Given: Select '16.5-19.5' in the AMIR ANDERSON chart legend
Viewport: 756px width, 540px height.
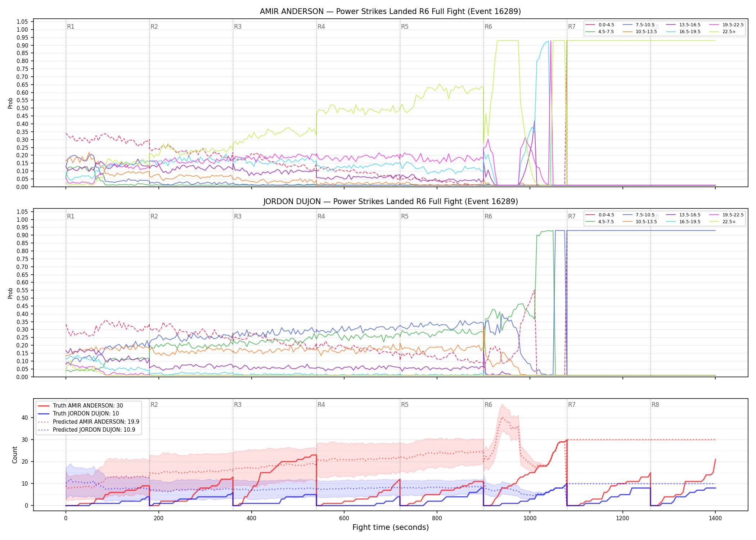Looking at the screenshot, I should click(690, 32).
